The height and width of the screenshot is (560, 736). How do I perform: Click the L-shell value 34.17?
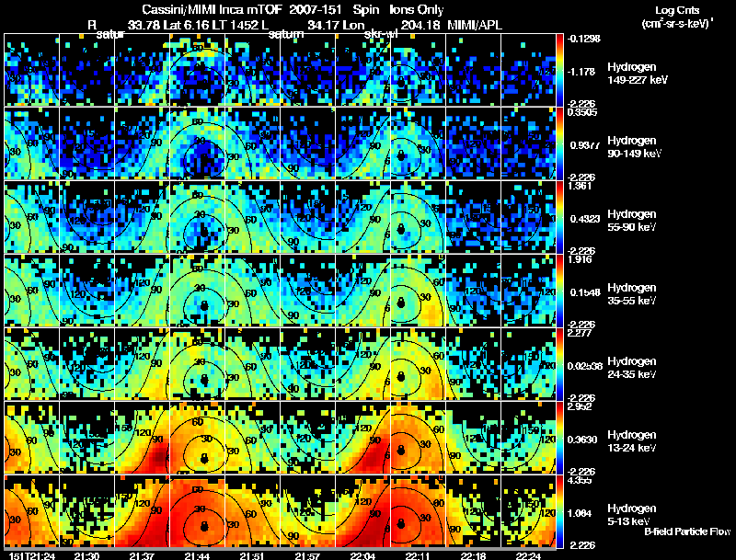tap(323, 25)
